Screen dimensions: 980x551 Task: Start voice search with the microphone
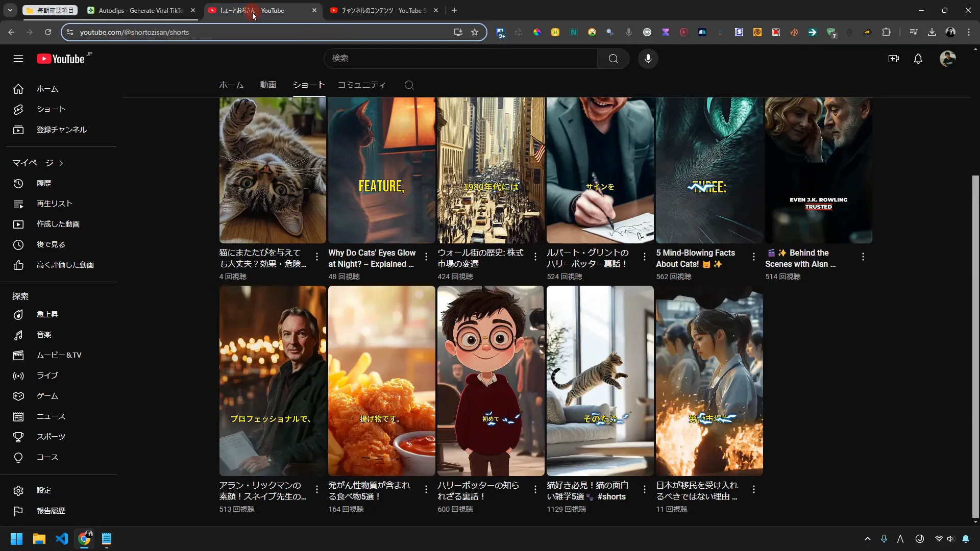pyautogui.click(x=648, y=59)
